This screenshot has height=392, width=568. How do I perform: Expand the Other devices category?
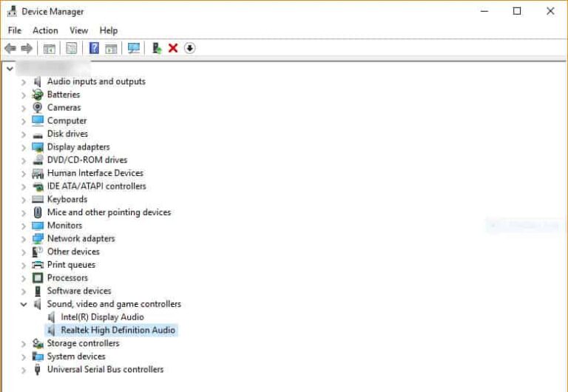click(24, 252)
